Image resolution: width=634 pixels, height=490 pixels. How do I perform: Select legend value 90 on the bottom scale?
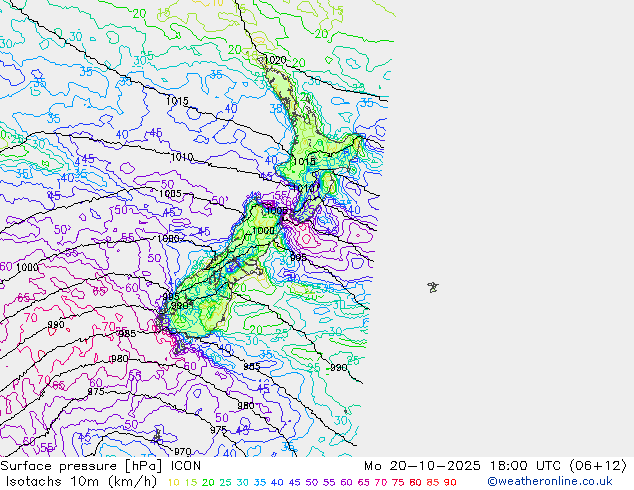tap(450, 482)
